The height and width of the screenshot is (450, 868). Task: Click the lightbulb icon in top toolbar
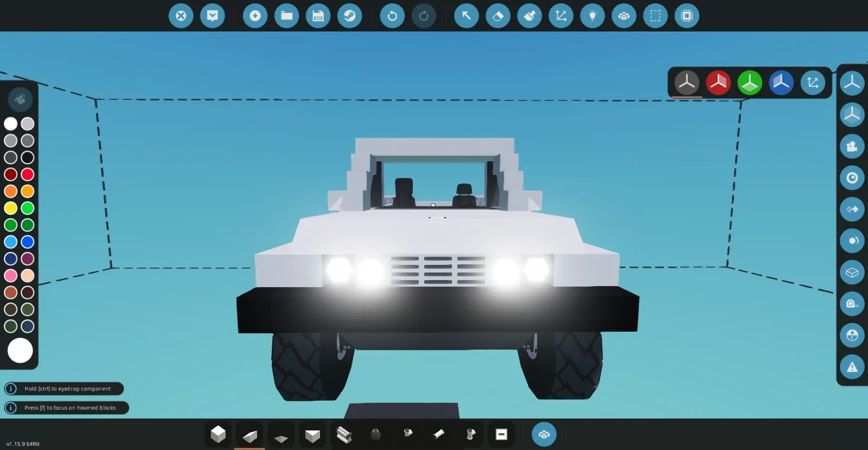592,16
